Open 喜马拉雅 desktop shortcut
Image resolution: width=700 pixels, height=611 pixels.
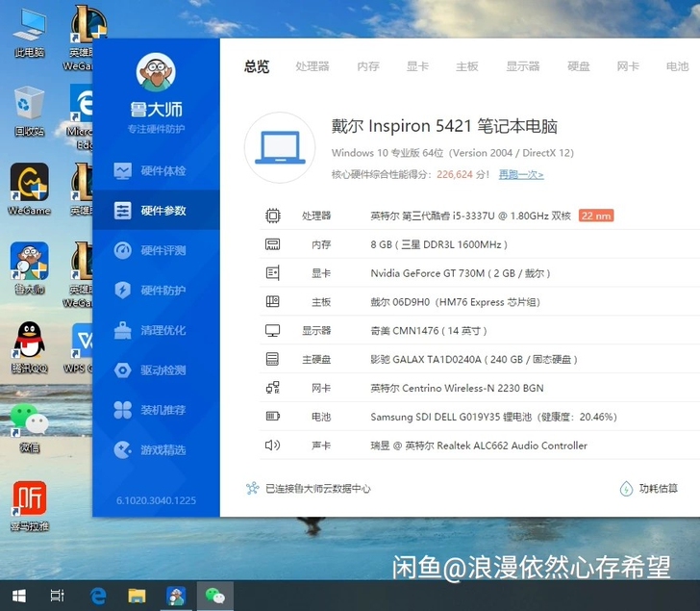pos(29,506)
